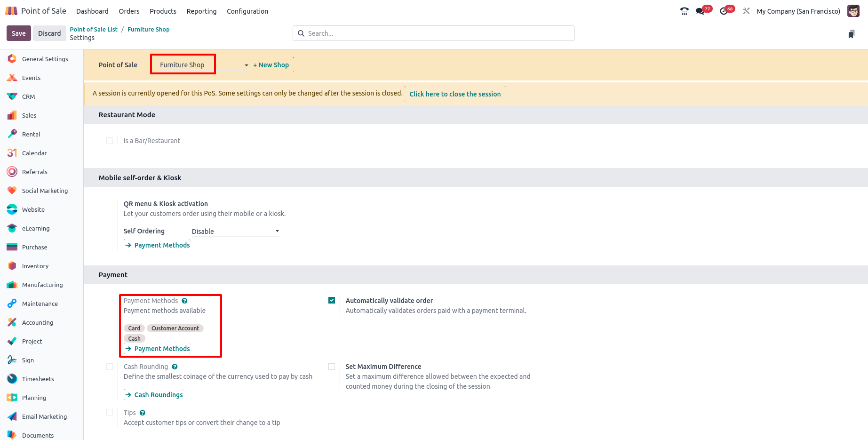868x440 pixels.
Task: Open Furniture Shop breadcrumb link
Action: [148, 29]
